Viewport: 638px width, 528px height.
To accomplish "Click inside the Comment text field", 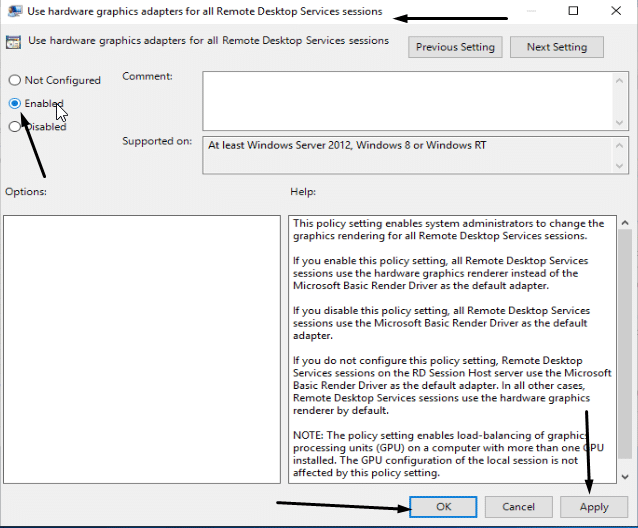I will (x=400, y=100).
